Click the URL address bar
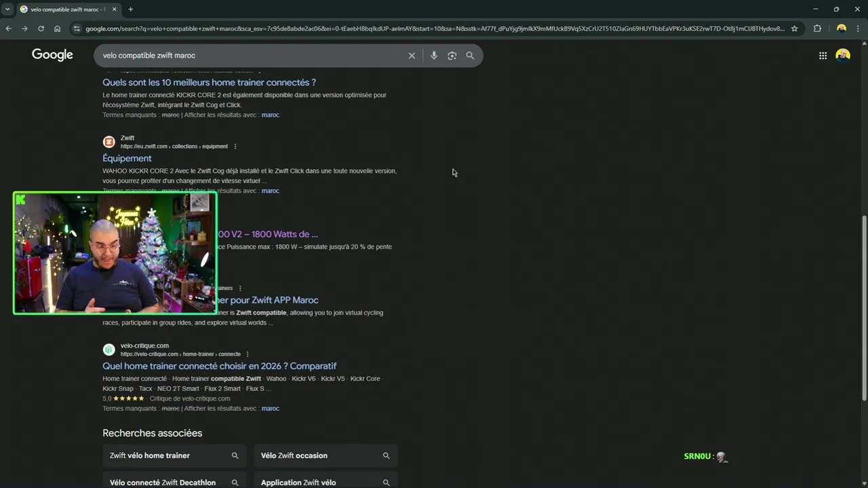Screen dimensions: 868x488 [x=434, y=28]
